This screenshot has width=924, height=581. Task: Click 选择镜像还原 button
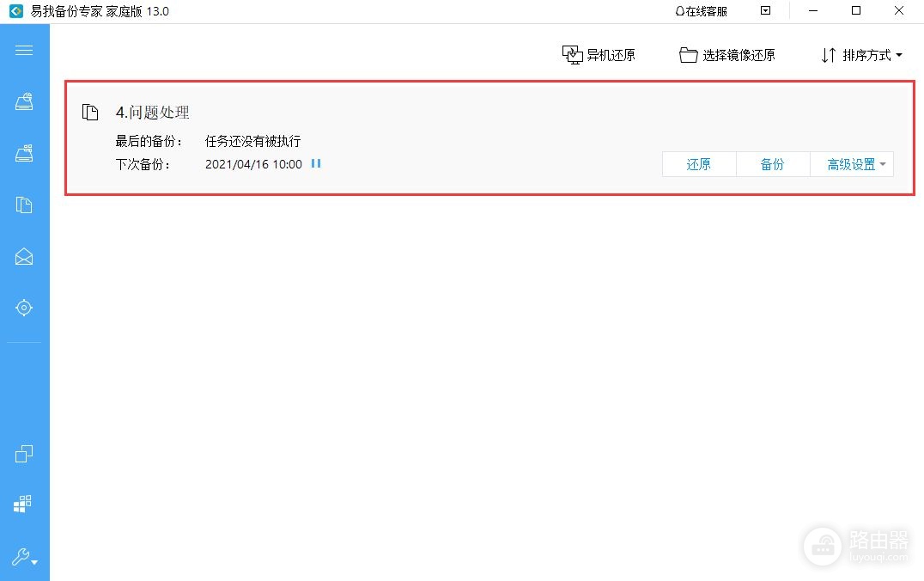coord(727,56)
